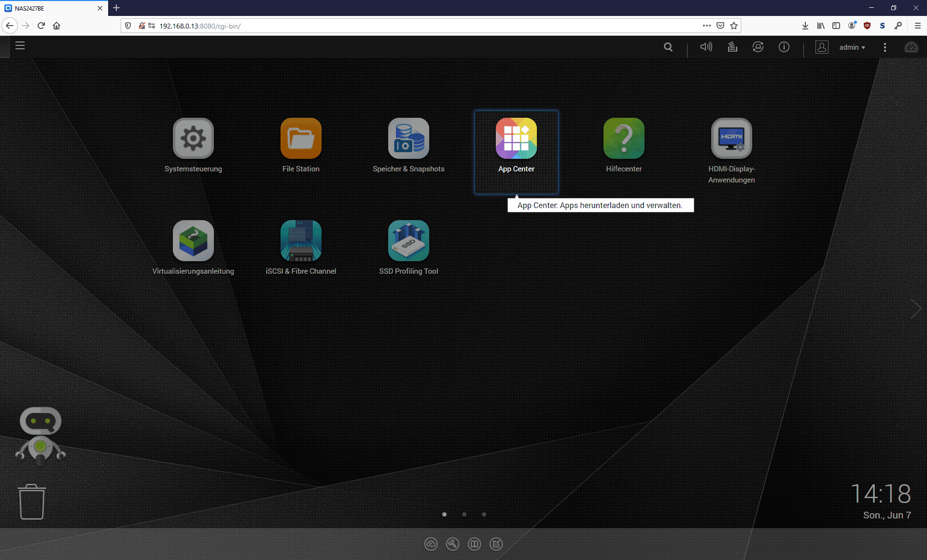Open volume notification speaker icon
Image resolution: width=927 pixels, height=560 pixels.
[x=706, y=47]
